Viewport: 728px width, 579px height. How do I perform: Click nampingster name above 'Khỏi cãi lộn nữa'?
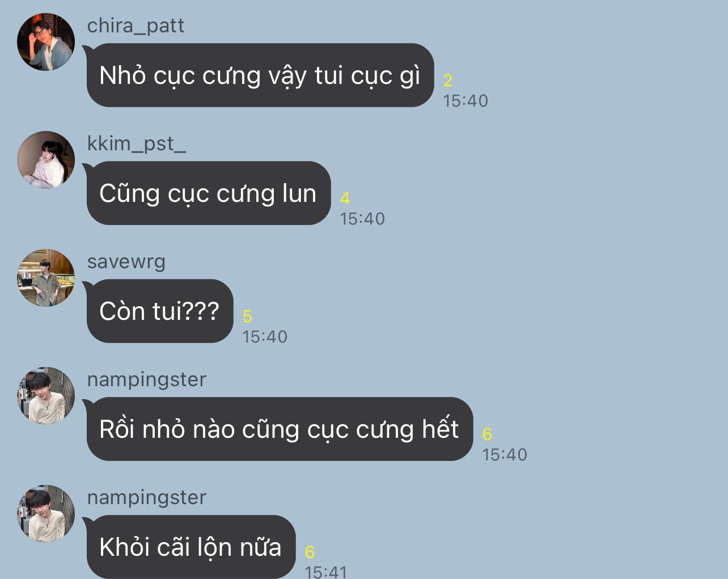146,498
